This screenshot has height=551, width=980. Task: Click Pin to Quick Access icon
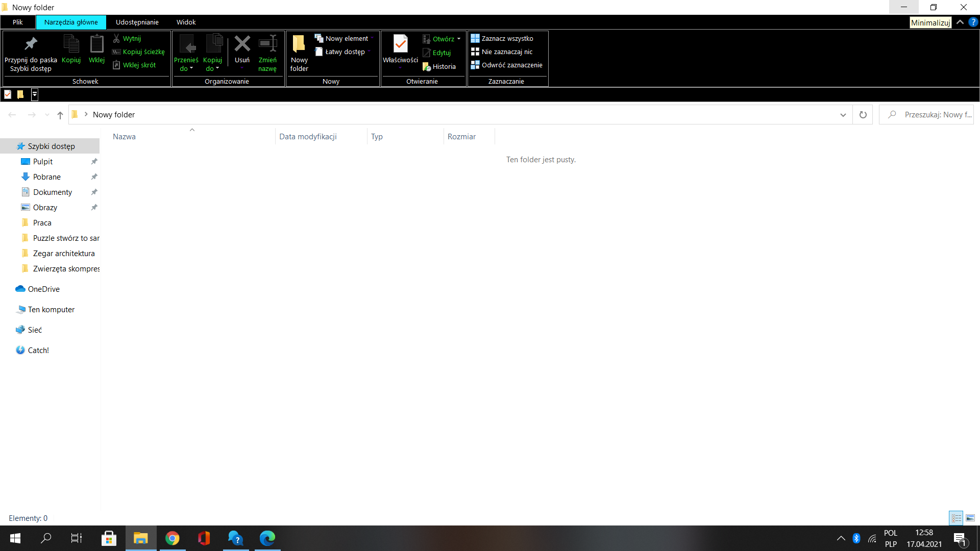[x=31, y=44]
